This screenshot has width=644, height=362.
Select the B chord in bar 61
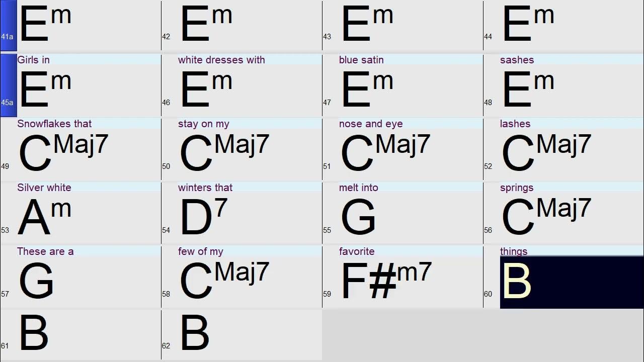(33, 333)
